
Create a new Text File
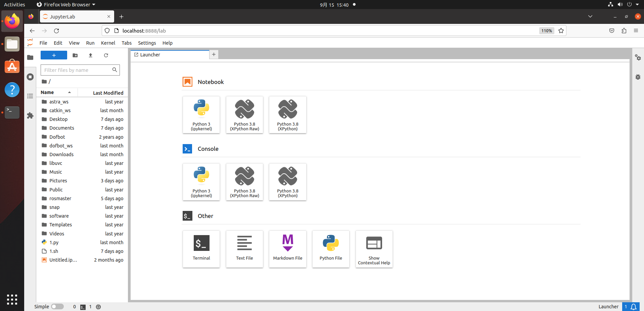[244, 249]
